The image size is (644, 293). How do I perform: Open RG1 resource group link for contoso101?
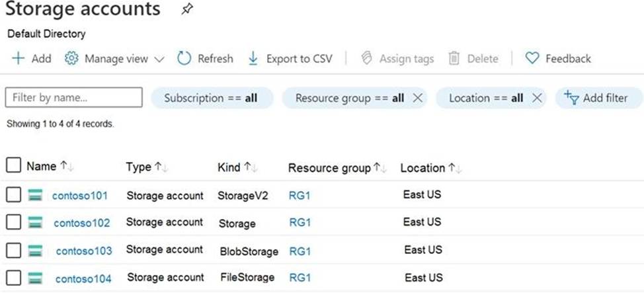pyautogui.click(x=300, y=195)
